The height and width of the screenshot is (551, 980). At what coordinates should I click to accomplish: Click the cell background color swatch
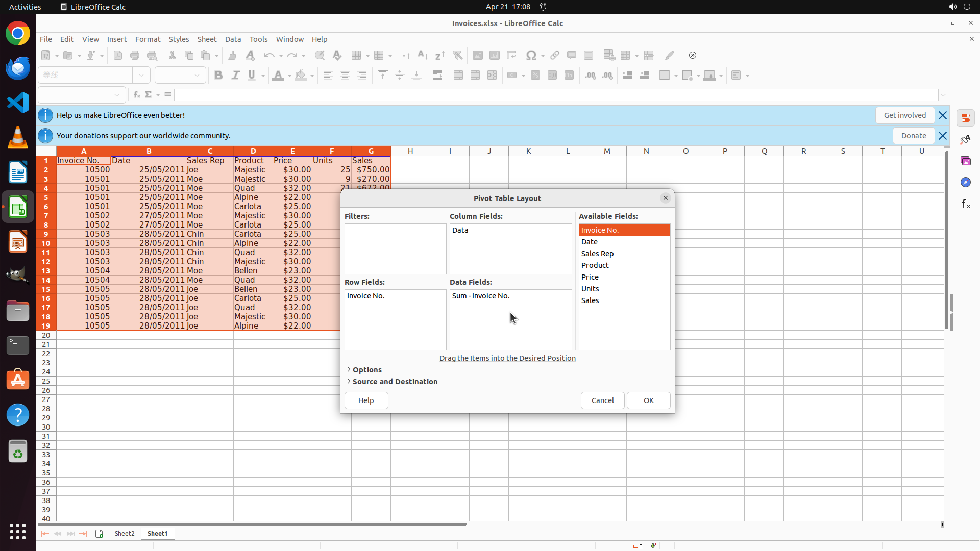[x=301, y=76]
